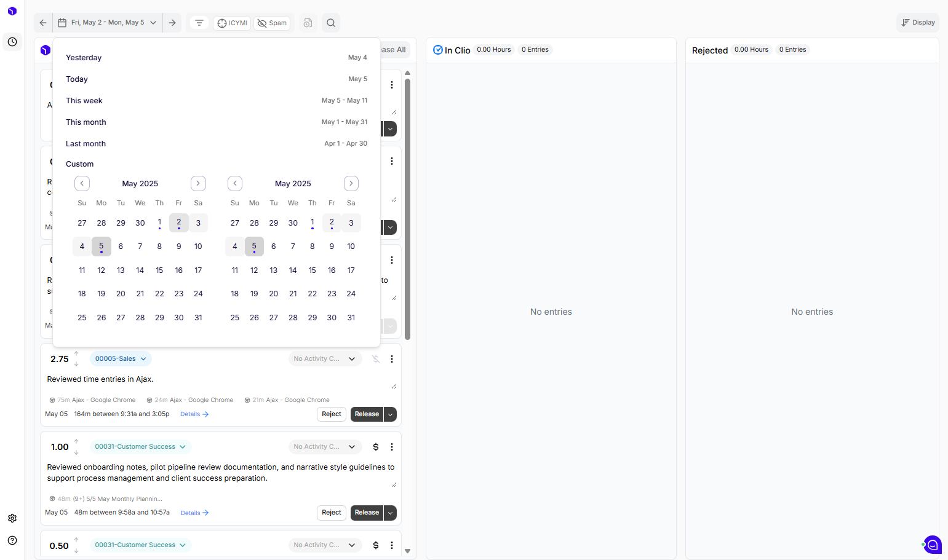Image resolution: width=948 pixels, height=560 pixels.
Task: Open the Display options button
Action: (x=918, y=23)
